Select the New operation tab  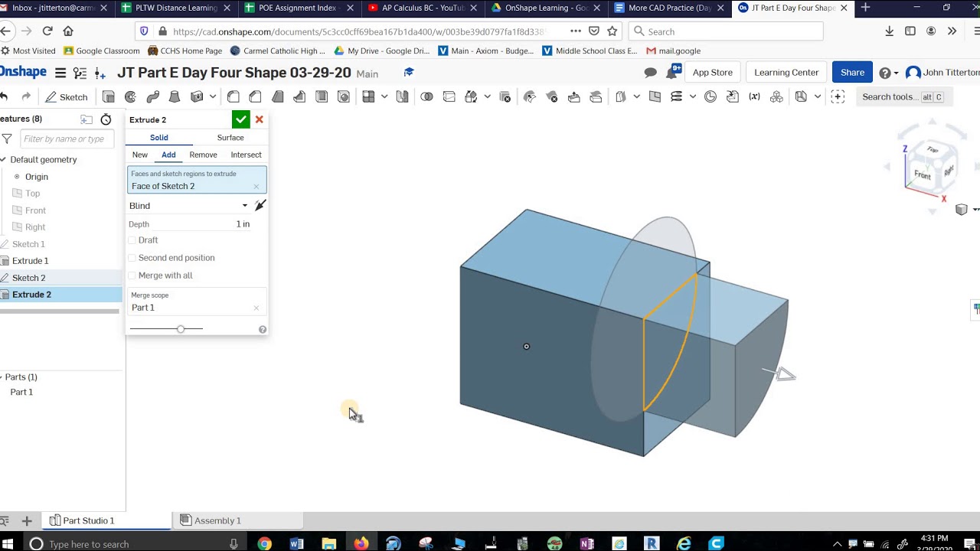(x=140, y=155)
